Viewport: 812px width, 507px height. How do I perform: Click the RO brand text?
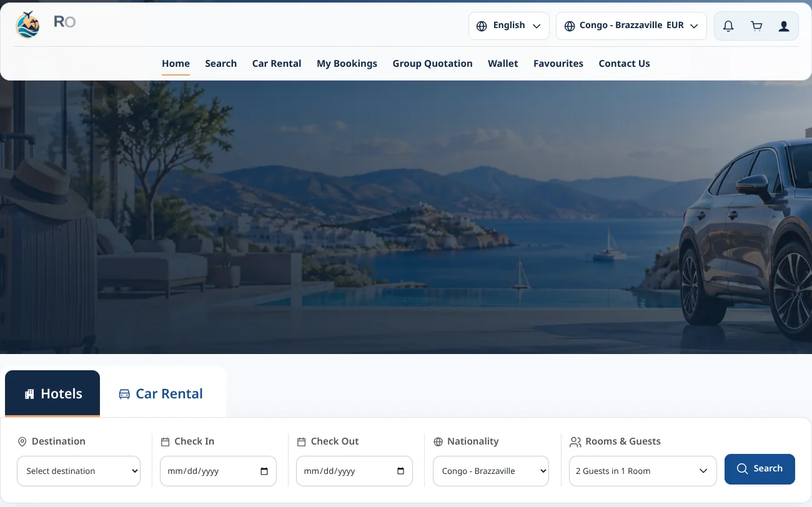click(64, 22)
